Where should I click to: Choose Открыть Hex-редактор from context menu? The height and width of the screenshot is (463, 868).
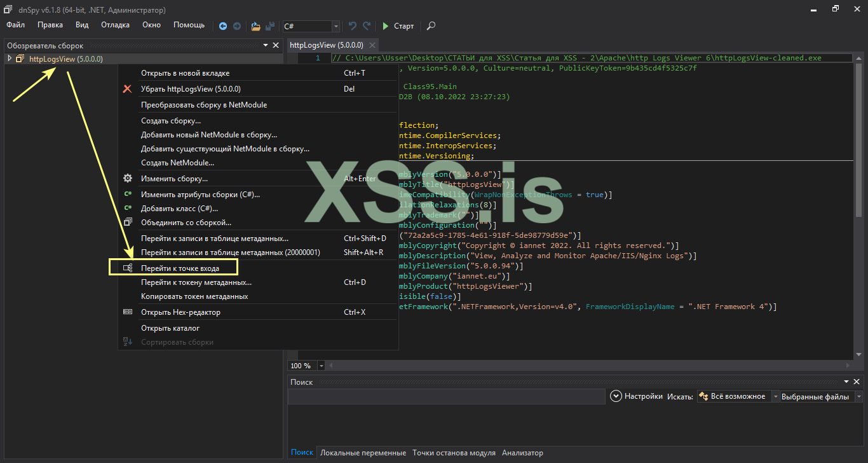tap(180, 312)
